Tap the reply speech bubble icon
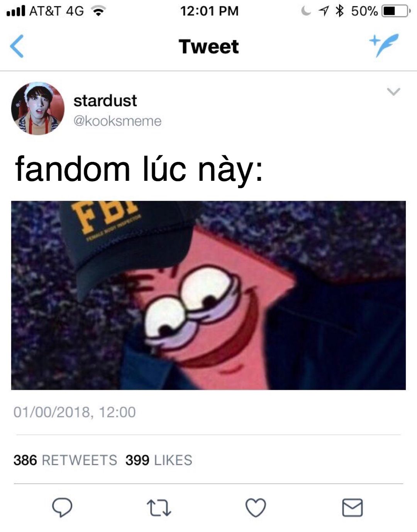417x532 pixels. coord(62,508)
